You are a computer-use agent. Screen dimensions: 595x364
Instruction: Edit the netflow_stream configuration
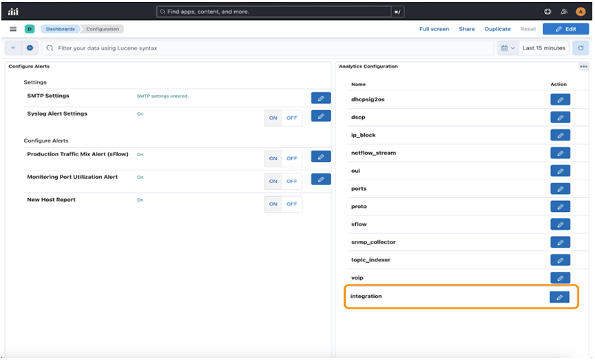[560, 153]
